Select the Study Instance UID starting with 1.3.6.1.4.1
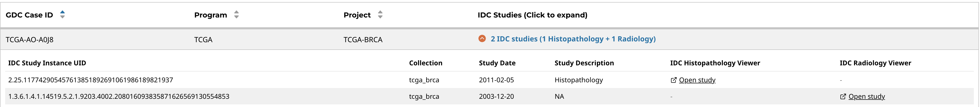This screenshot has height=107, width=980. (x=119, y=96)
